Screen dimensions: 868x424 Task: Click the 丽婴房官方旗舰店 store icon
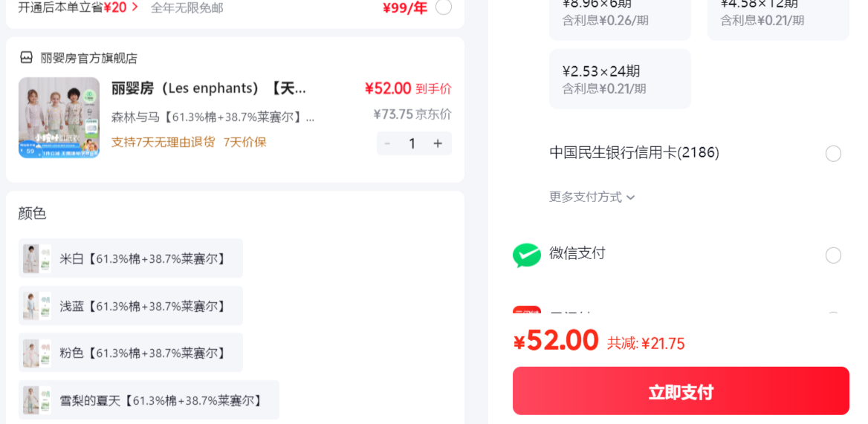coord(26,57)
